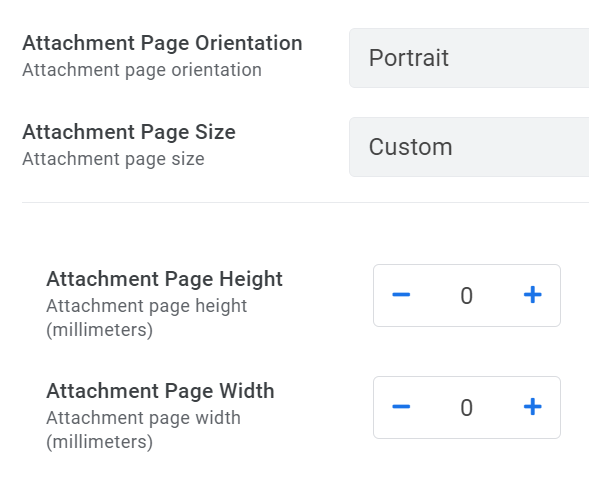
Task: Select the Attachment Page Size label
Action: pos(129,132)
